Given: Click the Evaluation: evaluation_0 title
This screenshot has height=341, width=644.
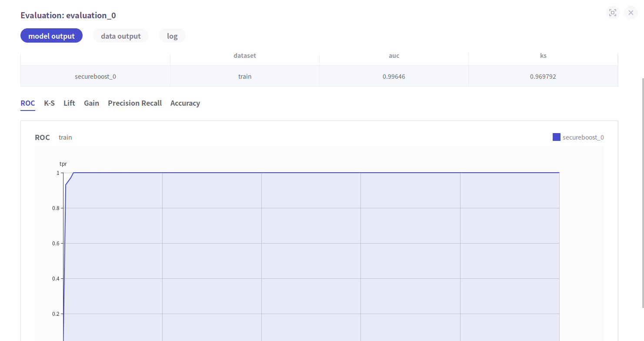Looking at the screenshot, I should tap(68, 15).
